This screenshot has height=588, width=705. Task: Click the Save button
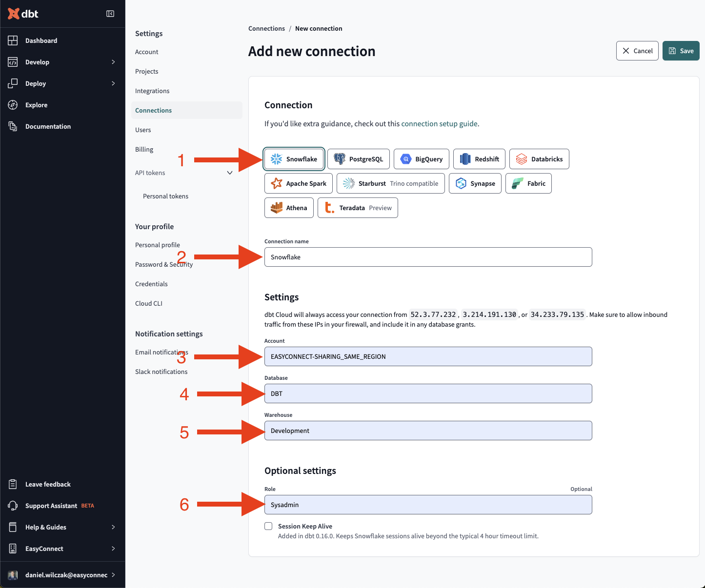681,51
